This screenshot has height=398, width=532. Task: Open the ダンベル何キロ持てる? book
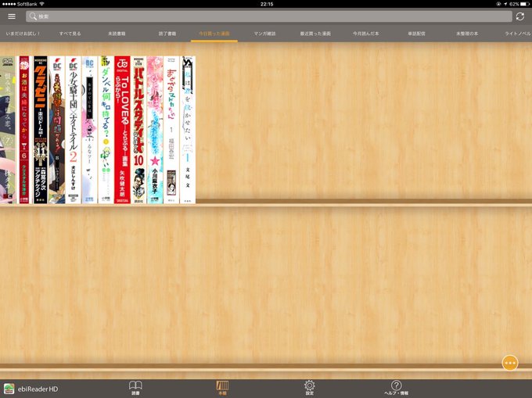[106, 130]
